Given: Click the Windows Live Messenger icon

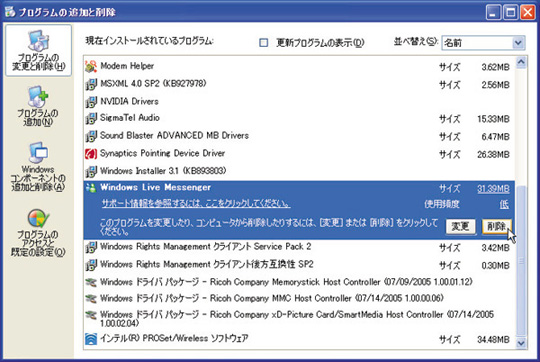Looking at the screenshot, I should [91, 188].
